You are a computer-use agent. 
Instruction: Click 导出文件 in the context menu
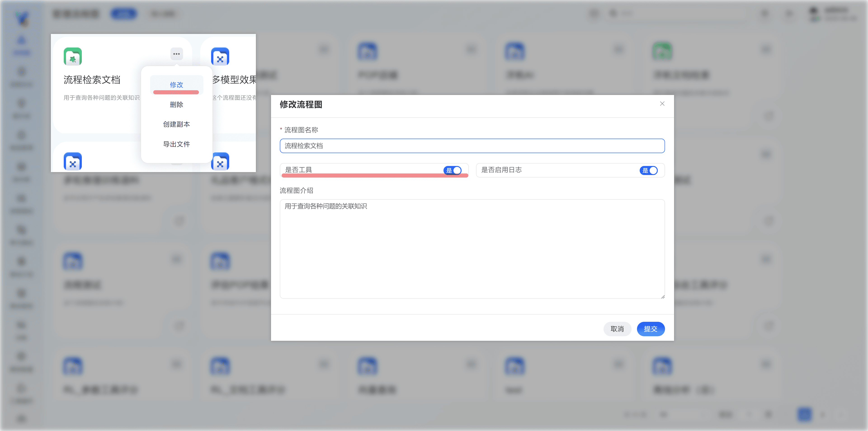click(177, 144)
